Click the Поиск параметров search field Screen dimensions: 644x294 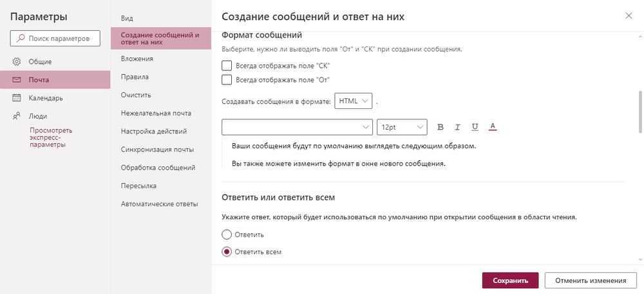(x=55, y=39)
